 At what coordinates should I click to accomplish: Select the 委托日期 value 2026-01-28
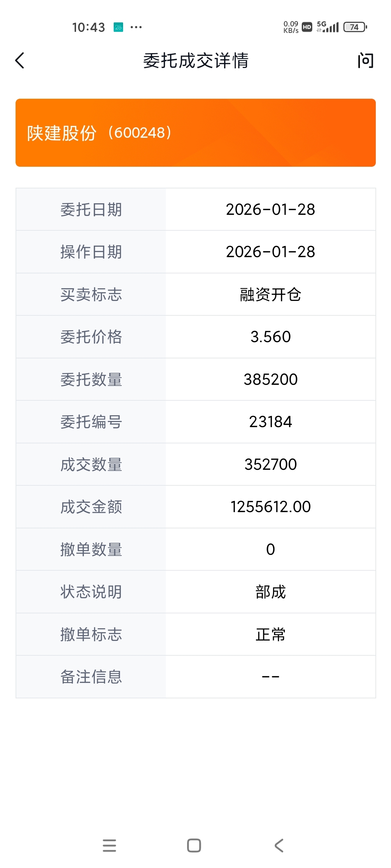(270, 209)
